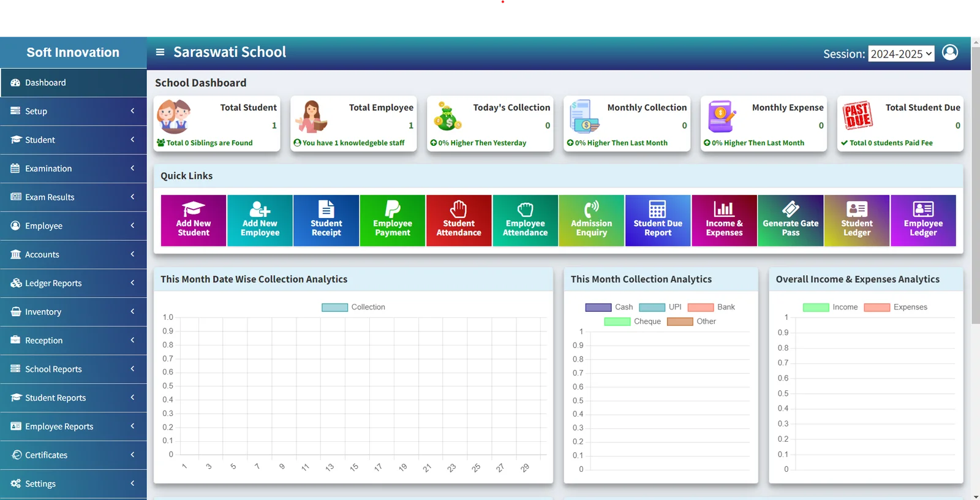Open the Ledger Reports menu item
The image size is (980, 500).
(73, 283)
